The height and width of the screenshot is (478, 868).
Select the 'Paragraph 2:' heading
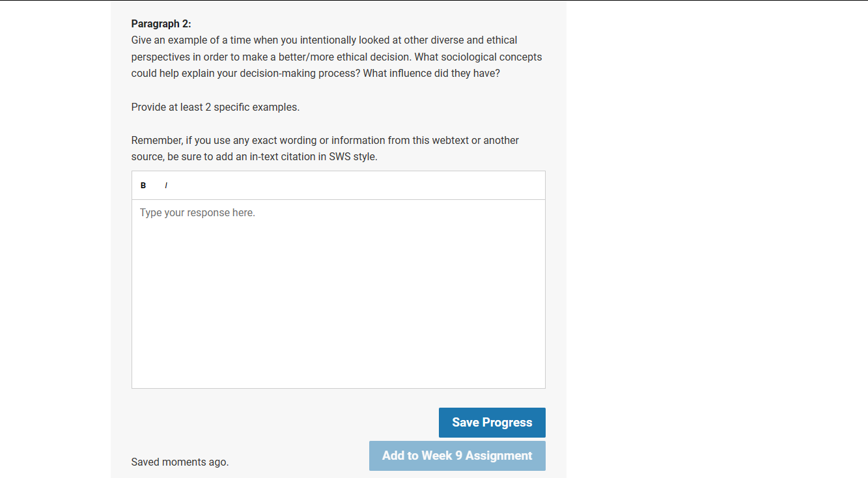click(x=161, y=24)
